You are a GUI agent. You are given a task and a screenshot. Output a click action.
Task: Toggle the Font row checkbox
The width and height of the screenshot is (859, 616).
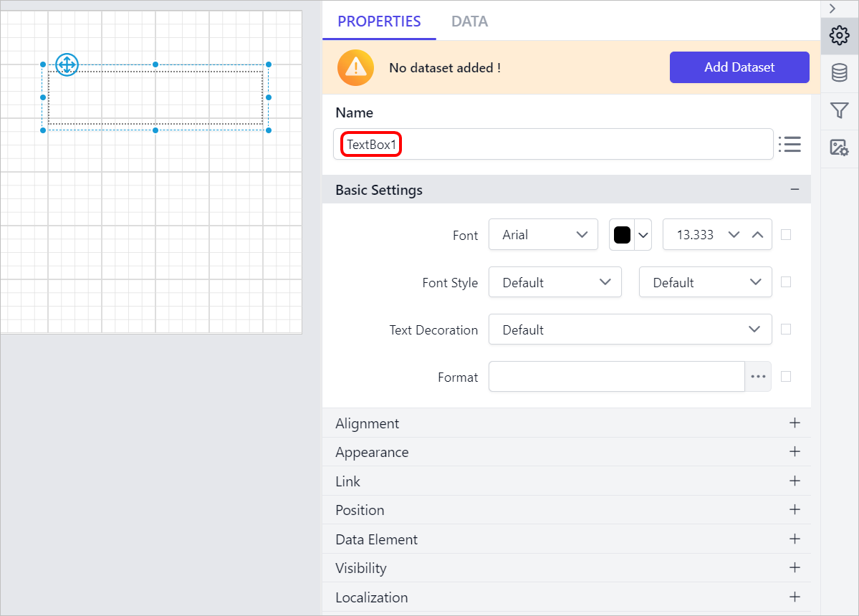click(786, 235)
